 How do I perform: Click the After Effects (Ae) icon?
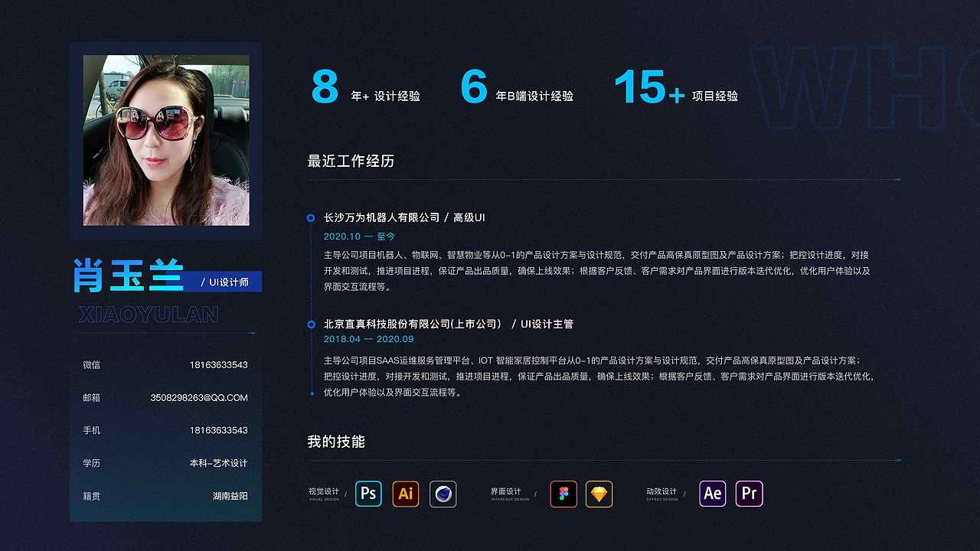713,494
